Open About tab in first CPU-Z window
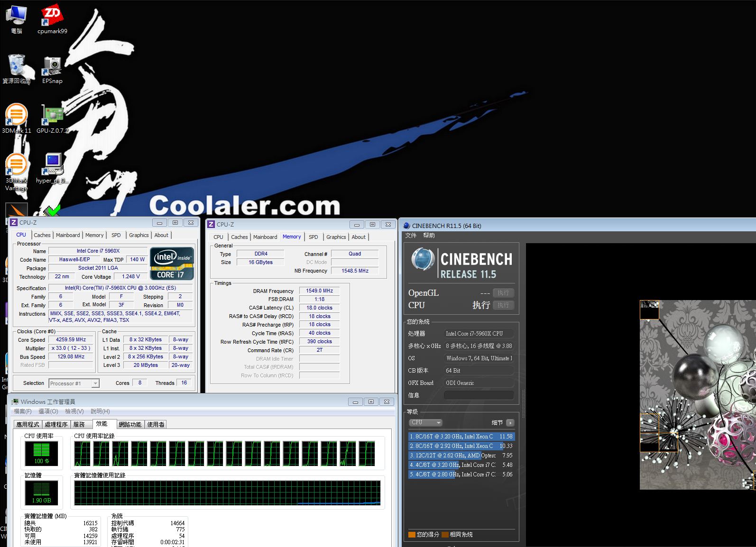 pos(161,235)
